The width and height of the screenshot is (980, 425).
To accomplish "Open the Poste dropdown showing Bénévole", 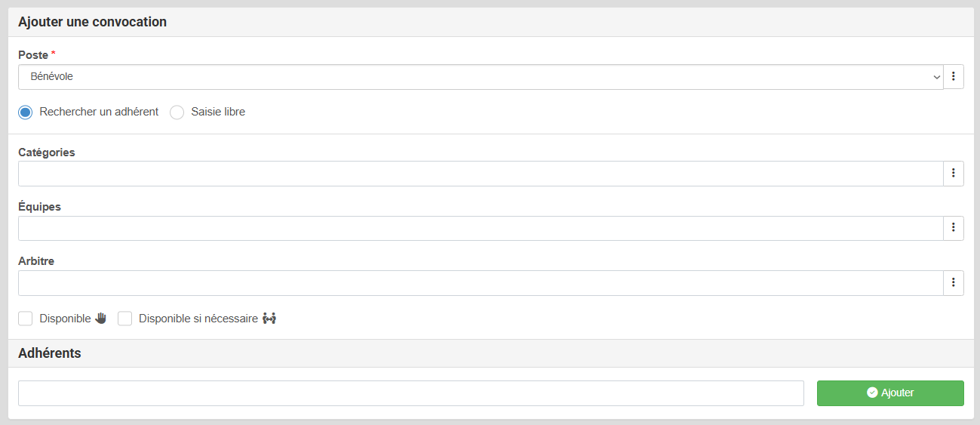I will tap(480, 77).
